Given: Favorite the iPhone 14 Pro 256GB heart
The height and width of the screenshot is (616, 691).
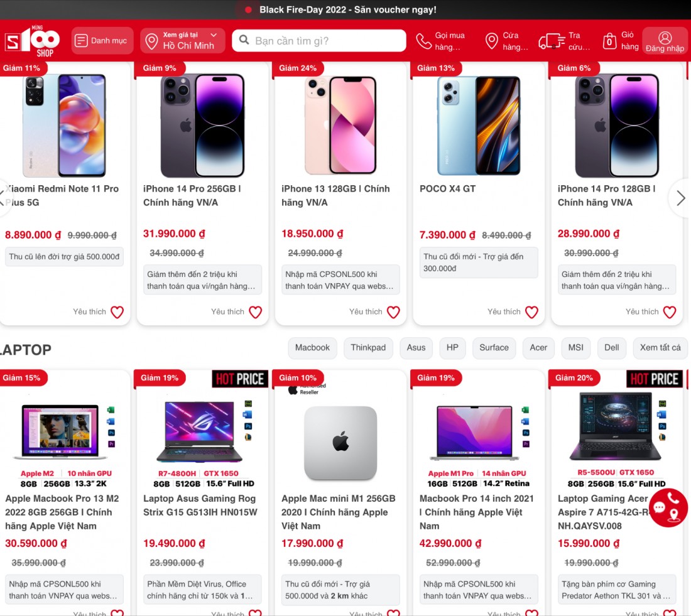Looking at the screenshot, I should coord(255,312).
